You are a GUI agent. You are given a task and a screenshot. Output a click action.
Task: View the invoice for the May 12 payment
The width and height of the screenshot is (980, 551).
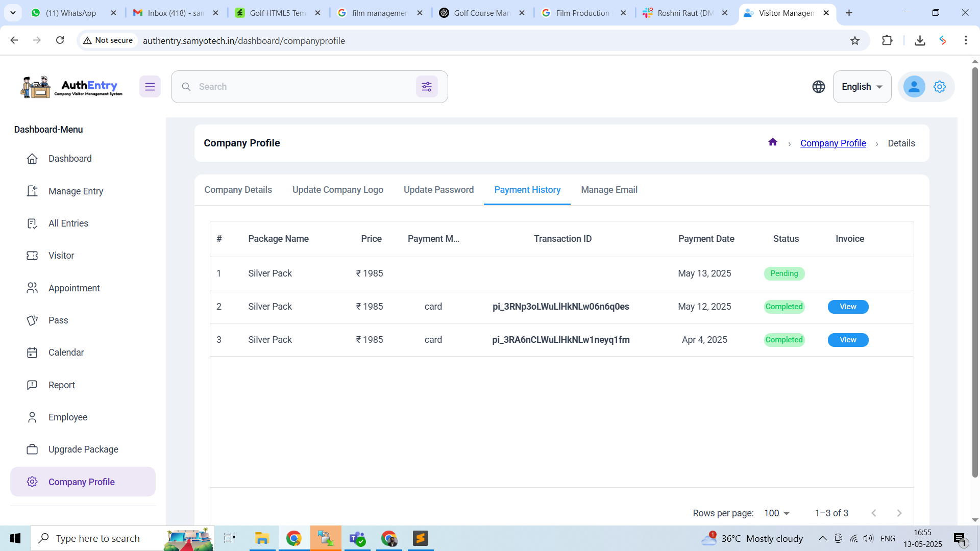tap(847, 307)
